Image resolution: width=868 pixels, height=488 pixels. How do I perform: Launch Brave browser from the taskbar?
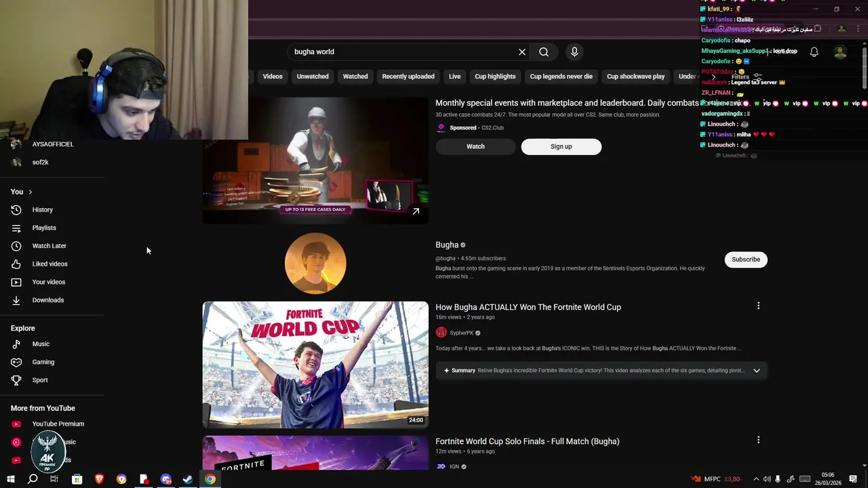[99, 479]
